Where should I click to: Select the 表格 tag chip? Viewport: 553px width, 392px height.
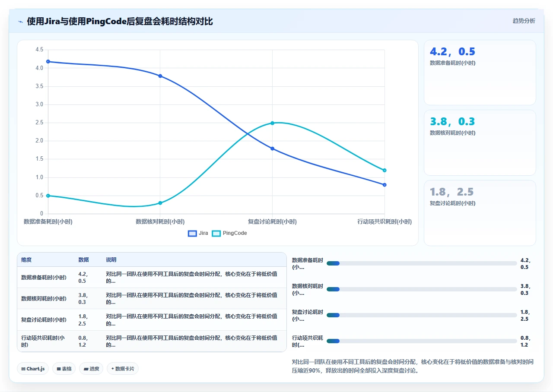tap(64, 369)
